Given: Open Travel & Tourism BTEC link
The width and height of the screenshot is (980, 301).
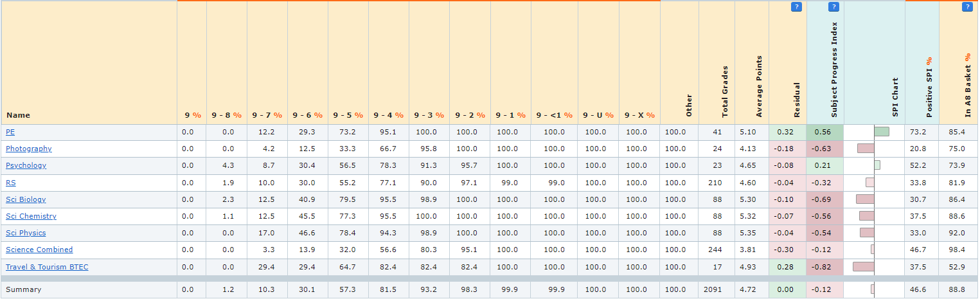Looking at the screenshot, I should click(47, 267).
